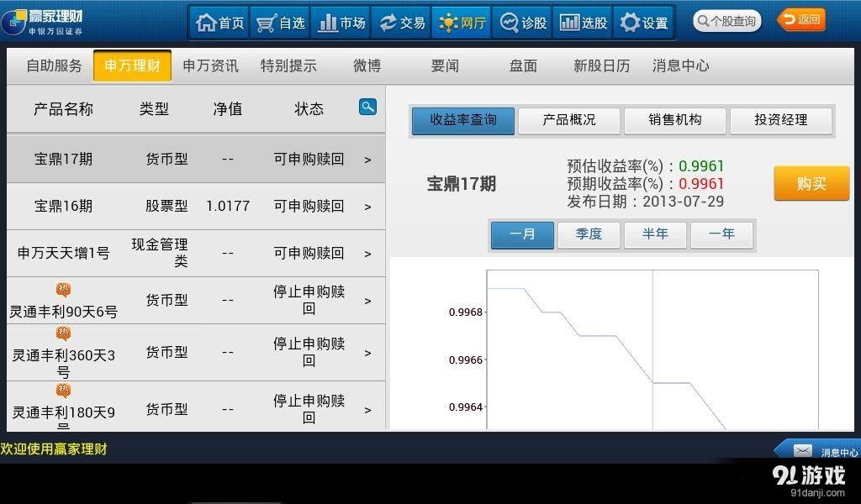Image resolution: width=861 pixels, height=504 pixels.
Task: Click the 个股查询 search field
Action: (x=728, y=19)
